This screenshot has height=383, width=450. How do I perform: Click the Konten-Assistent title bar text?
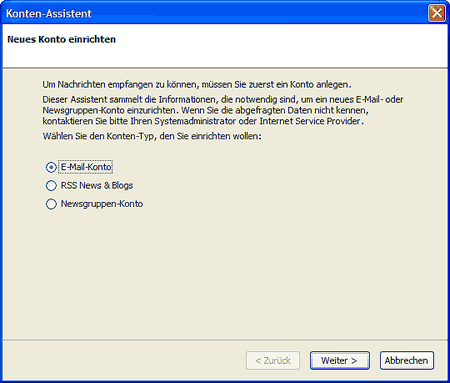pos(49,14)
